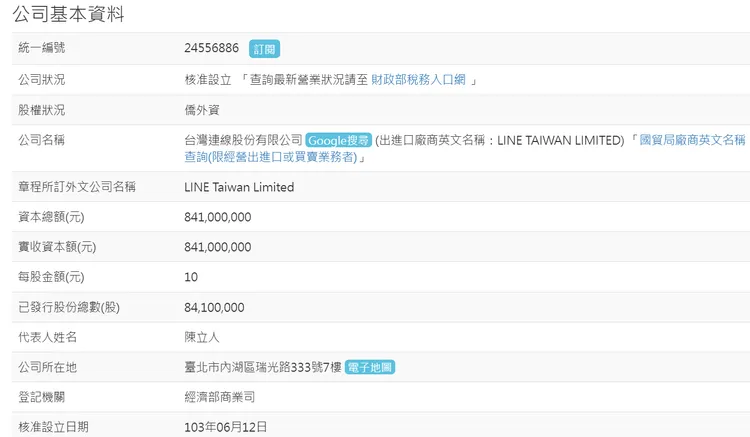
Task: Click the 已發行股份總數(股) label
Action: pyautogui.click(x=69, y=307)
